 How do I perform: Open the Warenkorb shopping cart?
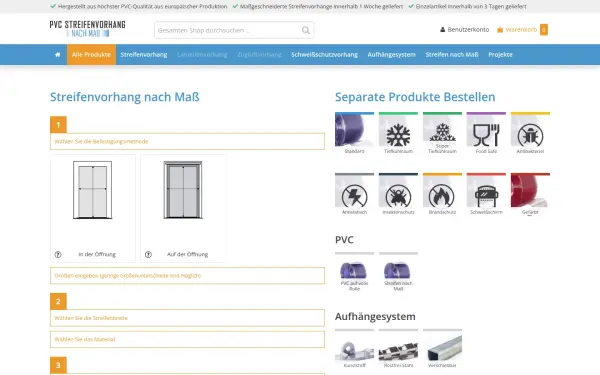tap(522, 29)
